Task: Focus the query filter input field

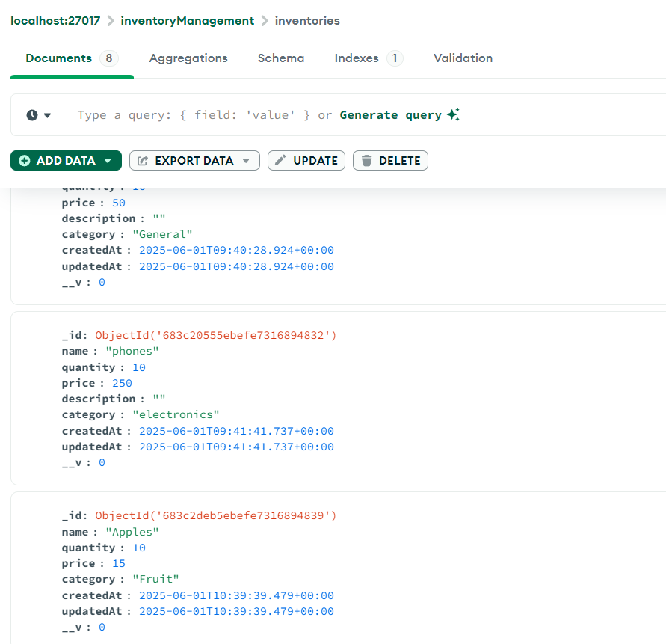Action: tap(194, 115)
